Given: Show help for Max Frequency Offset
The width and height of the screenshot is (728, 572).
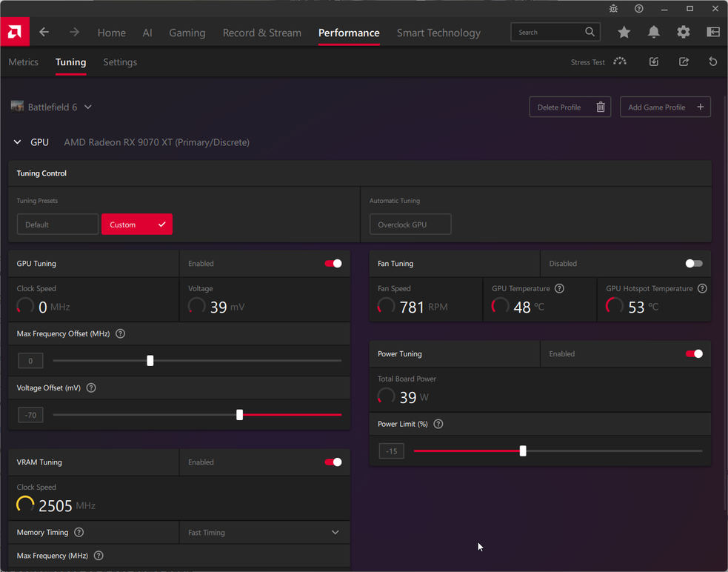Looking at the screenshot, I should tap(120, 333).
